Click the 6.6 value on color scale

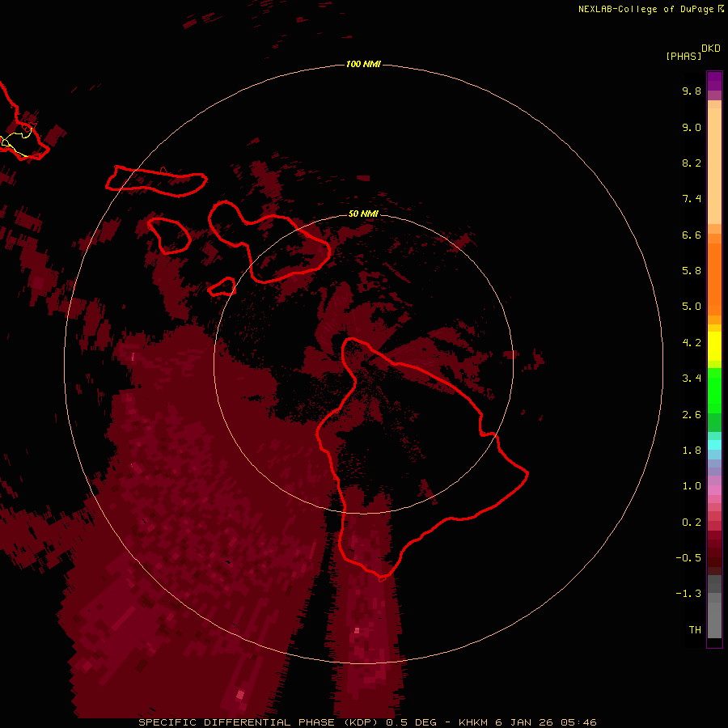pos(692,235)
